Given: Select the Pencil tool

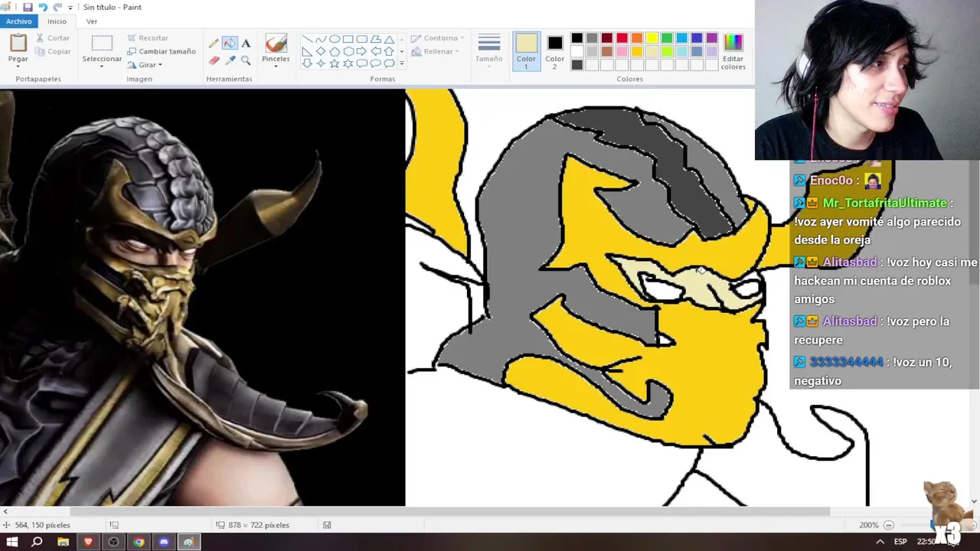Looking at the screenshot, I should coord(214,44).
